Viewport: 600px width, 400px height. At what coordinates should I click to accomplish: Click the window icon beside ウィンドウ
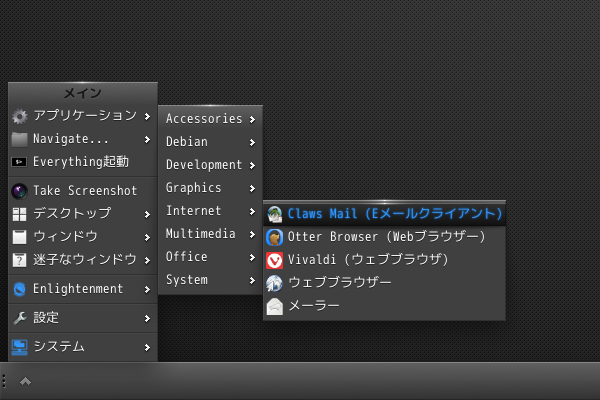[20, 237]
